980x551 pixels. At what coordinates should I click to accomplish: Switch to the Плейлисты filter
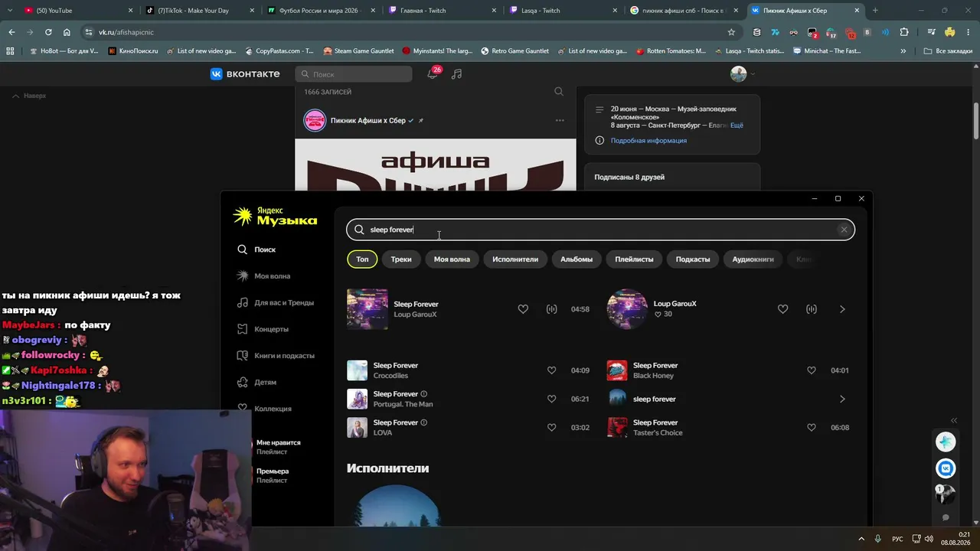coord(634,259)
